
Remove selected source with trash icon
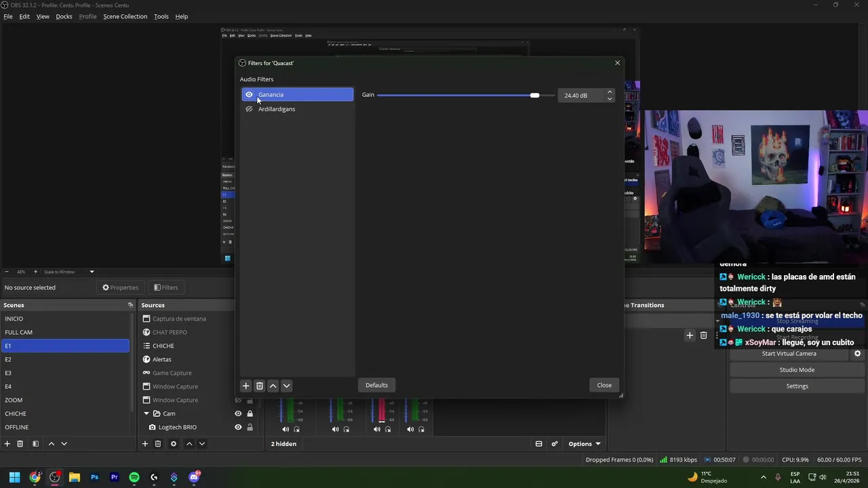pyautogui.click(x=158, y=444)
